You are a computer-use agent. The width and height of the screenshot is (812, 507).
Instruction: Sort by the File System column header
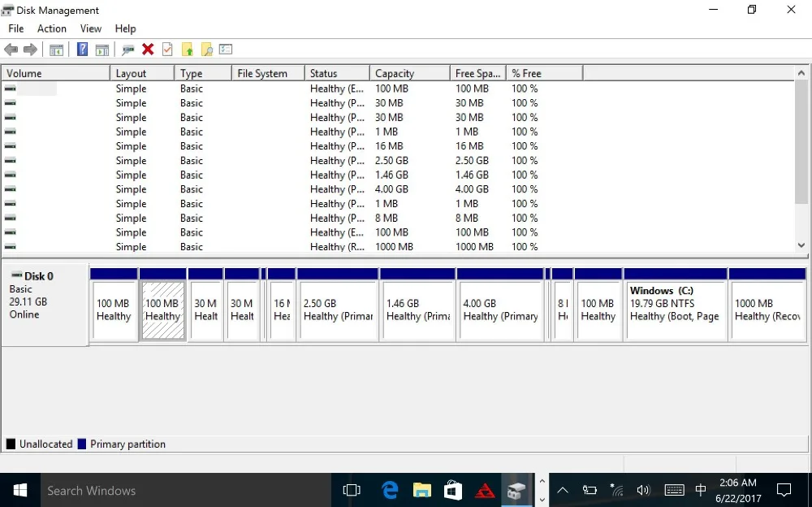click(x=268, y=74)
